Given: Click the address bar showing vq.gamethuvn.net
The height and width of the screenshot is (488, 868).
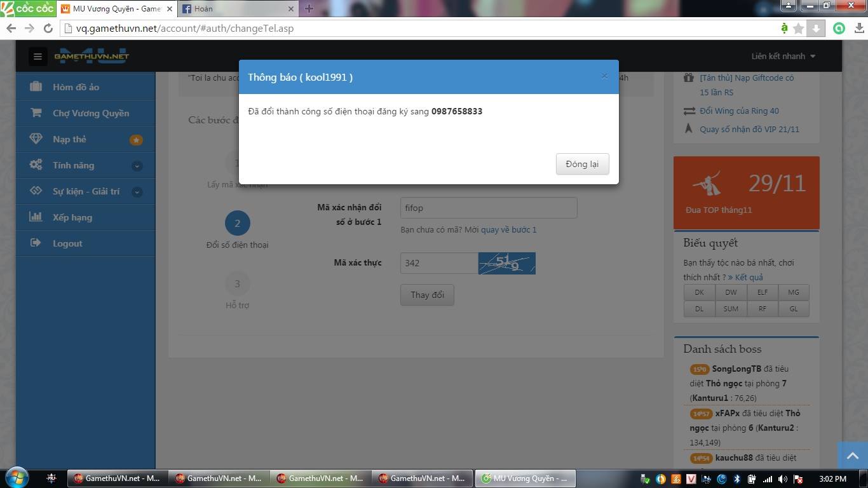Looking at the screenshot, I should [x=419, y=28].
